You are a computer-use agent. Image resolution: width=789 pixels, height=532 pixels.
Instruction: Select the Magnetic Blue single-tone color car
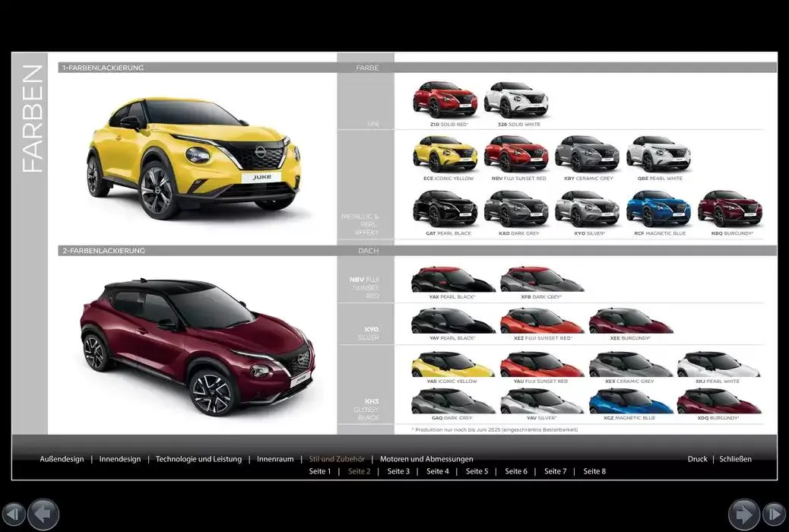point(658,209)
